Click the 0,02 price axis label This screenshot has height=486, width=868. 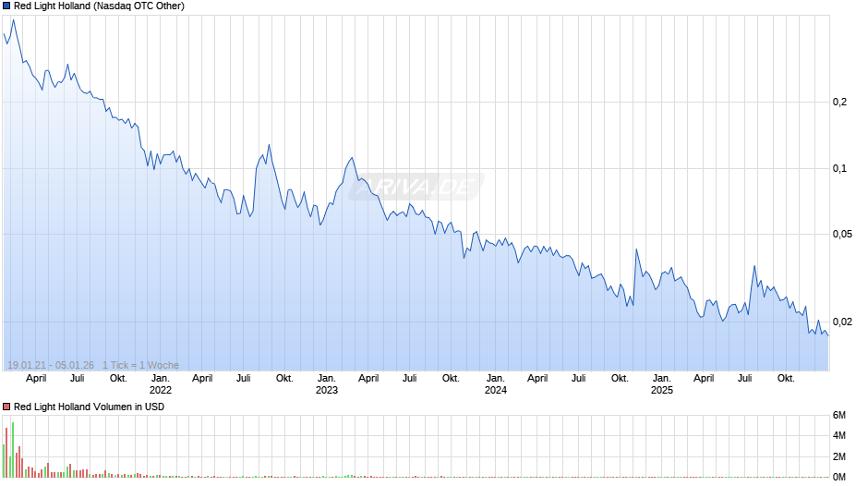point(842,322)
